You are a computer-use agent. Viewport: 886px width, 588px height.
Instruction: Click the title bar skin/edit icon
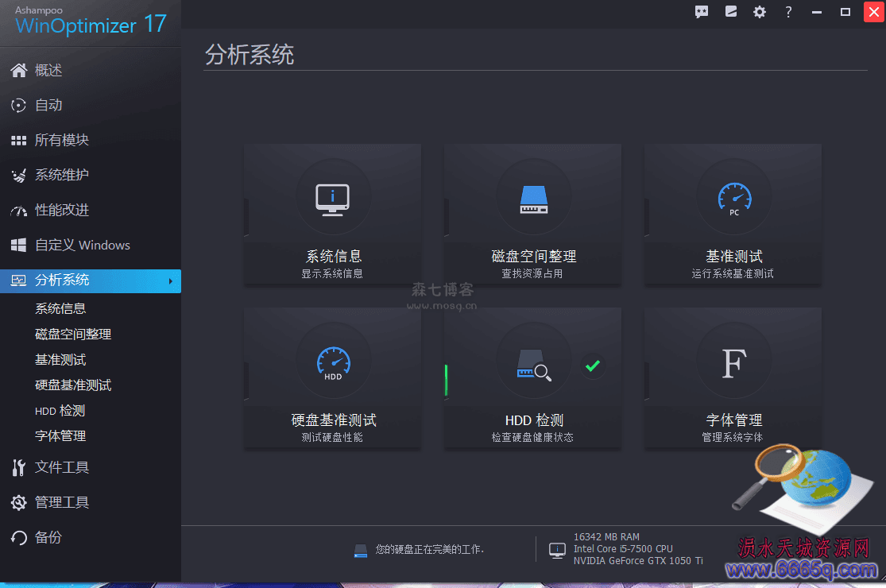(x=731, y=11)
